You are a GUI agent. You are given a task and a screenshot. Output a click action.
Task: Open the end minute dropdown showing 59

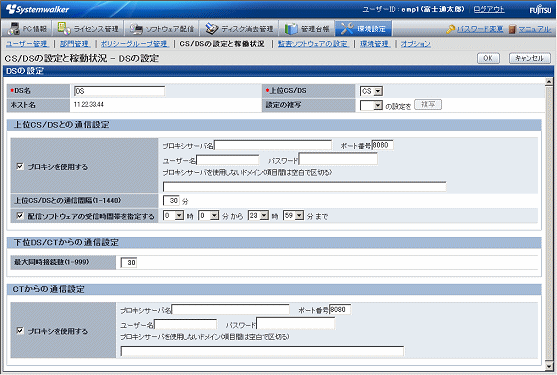coord(293,215)
